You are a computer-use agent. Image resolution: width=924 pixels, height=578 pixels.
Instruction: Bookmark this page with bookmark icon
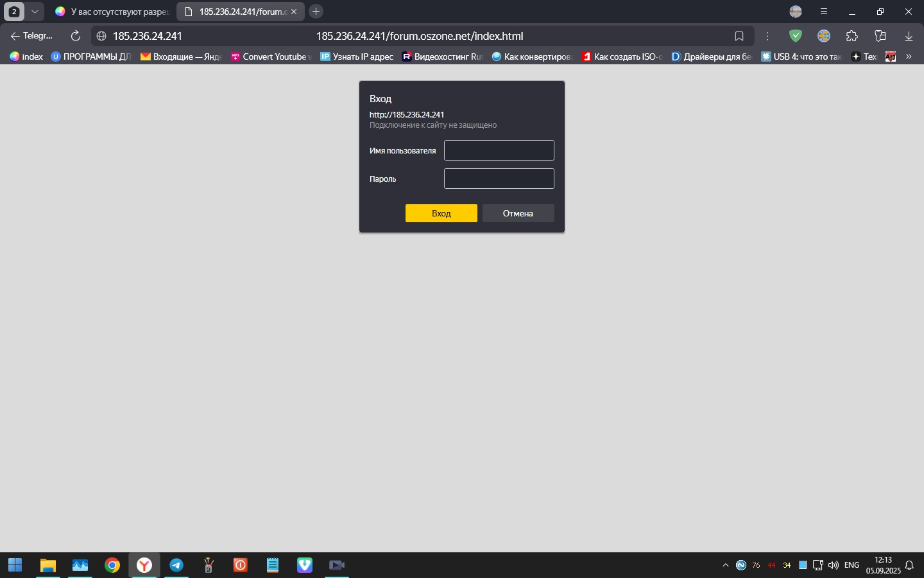tap(739, 36)
